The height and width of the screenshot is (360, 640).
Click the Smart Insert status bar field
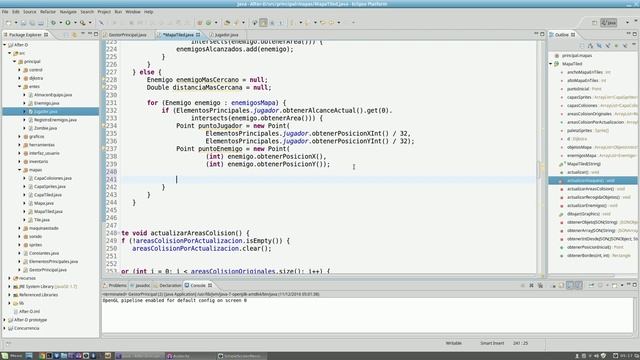pyautogui.click(x=492, y=343)
